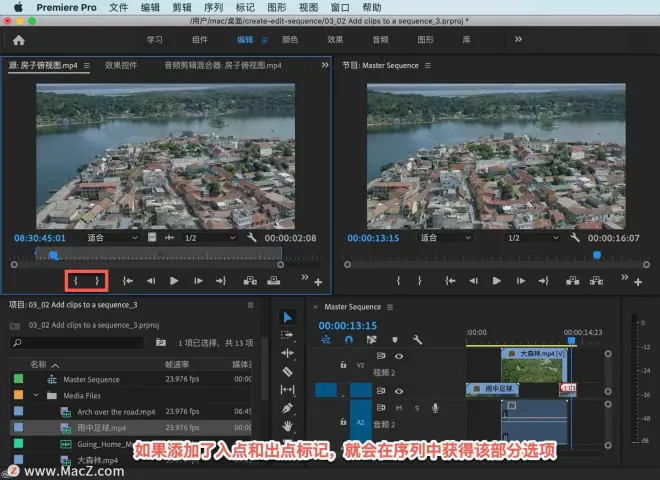Solo audio track A2
Image resolution: width=660 pixels, height=480 pixels.
click(417, 408)
